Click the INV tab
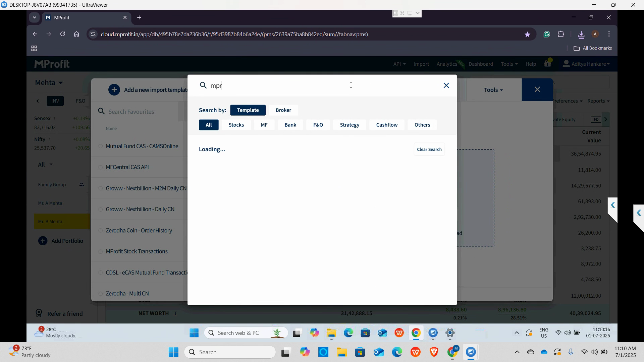 pos(55,101)
